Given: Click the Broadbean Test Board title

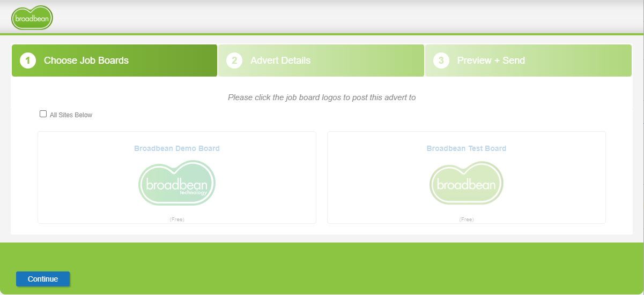Looking at the screenshot, I should tap(467, 148).
